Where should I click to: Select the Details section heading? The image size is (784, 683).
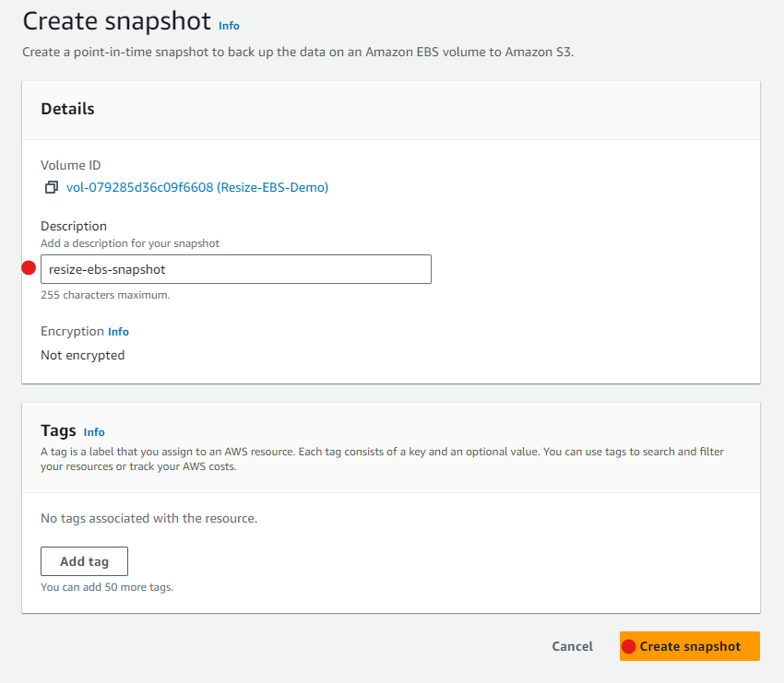click(67, 109)
